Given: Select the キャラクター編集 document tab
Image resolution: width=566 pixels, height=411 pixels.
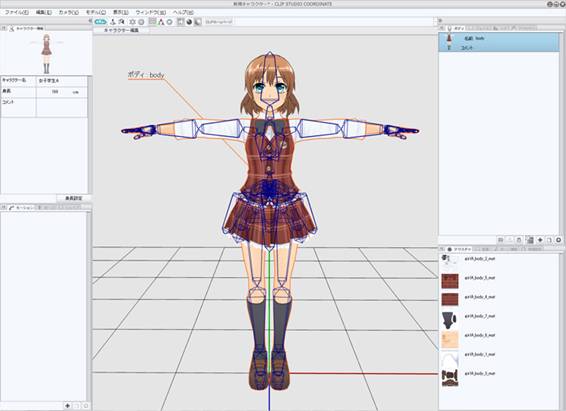Looking at the screenshot, I should coord(121,30).
